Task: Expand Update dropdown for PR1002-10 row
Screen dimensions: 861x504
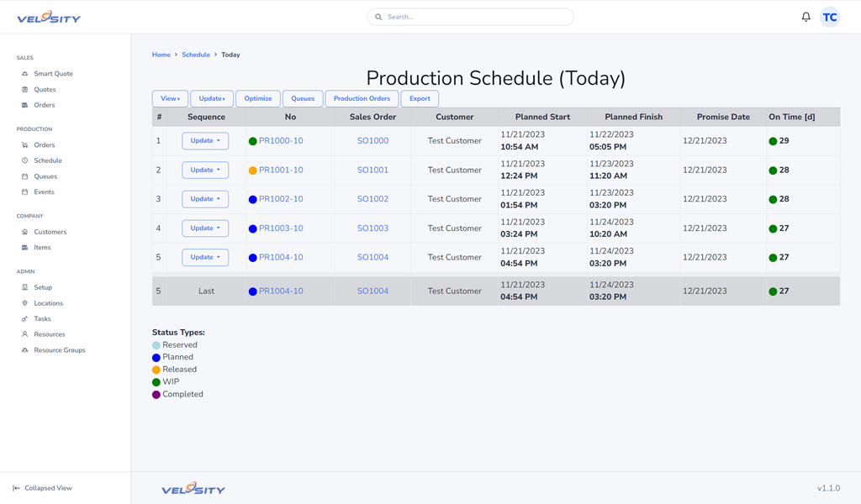Action: click(x=205, y=199)
